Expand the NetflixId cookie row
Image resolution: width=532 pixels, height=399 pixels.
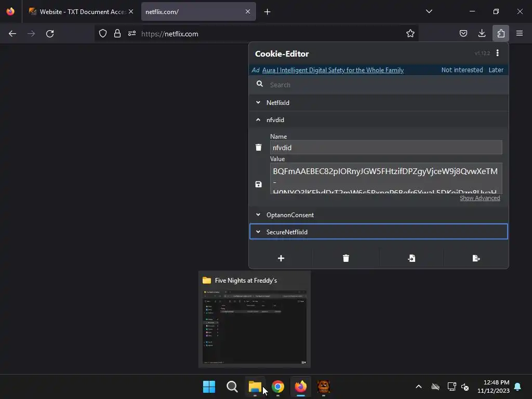(x=379, y=102)
